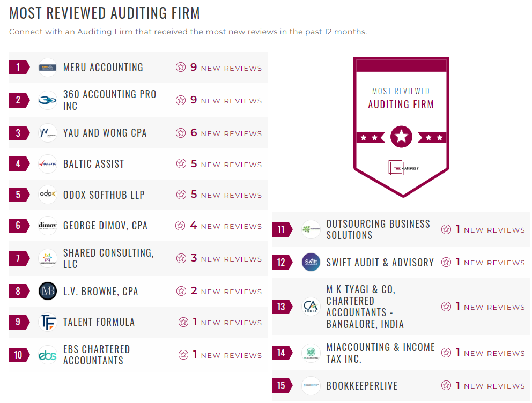Click the Most Reviewed Auditing Firm badge

pyautogui.click(x=401, y=126)
